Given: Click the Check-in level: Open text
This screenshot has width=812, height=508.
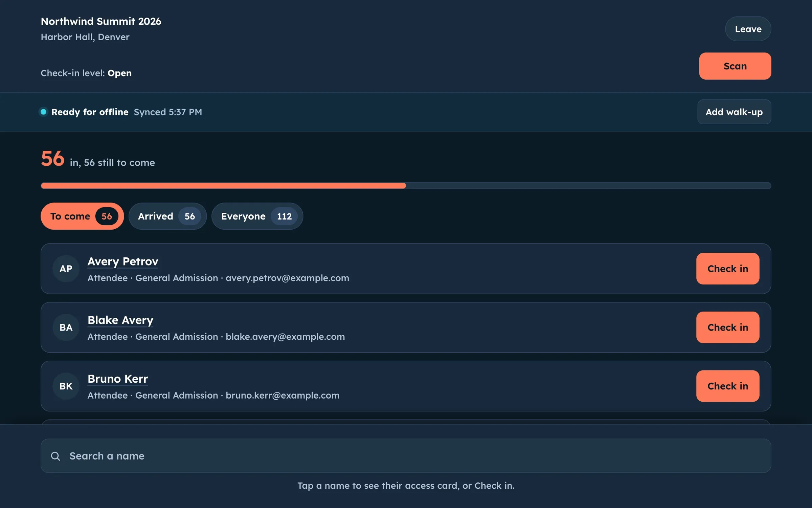Looking at the screenshot, I should tap(86, 73).
